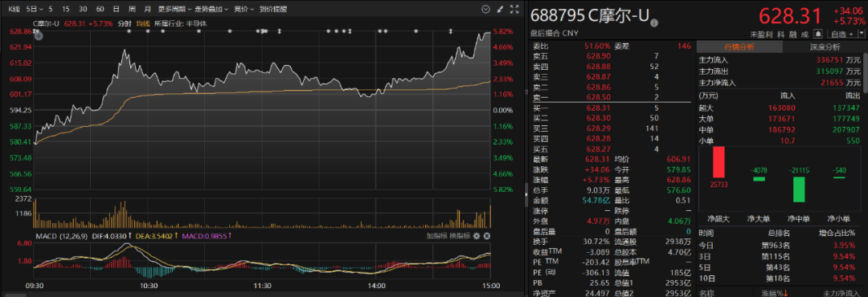
Task: Open 半导体 industry link
Action: 196,24
